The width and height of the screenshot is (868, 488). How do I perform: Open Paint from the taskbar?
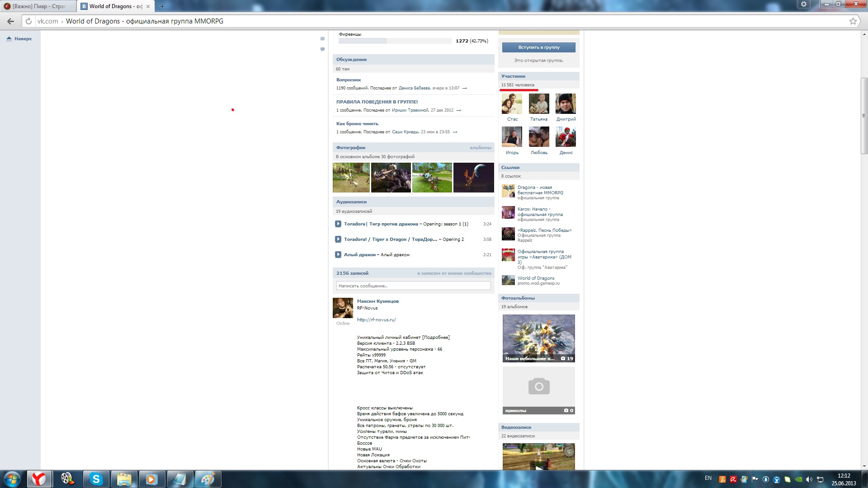(x=208, y=479)
